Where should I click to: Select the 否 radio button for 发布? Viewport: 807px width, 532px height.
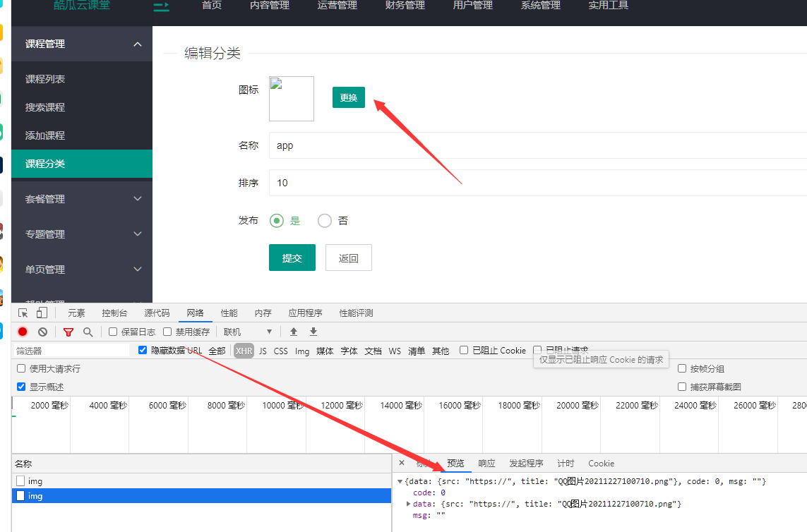[325, 221]
